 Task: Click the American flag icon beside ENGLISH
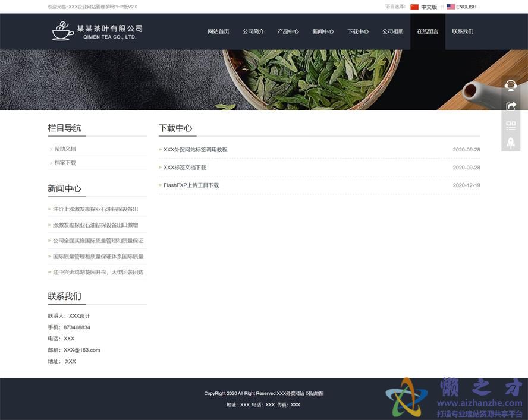(450, 7)
